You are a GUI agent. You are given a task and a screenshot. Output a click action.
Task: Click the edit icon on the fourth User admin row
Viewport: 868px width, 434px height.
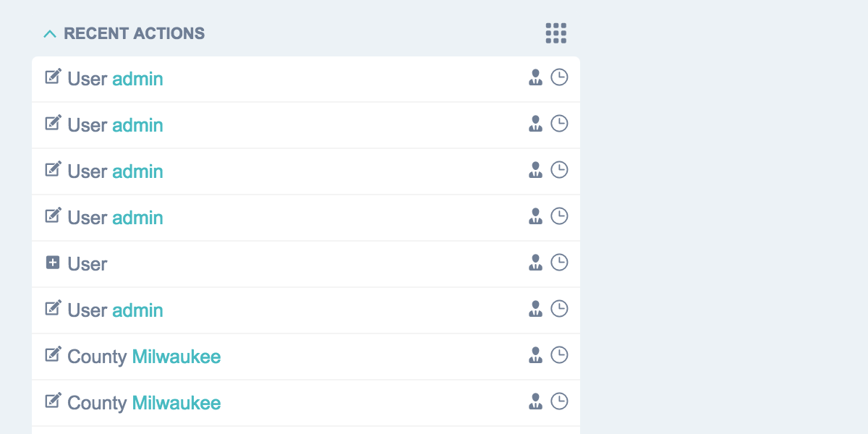click(53, 216)
